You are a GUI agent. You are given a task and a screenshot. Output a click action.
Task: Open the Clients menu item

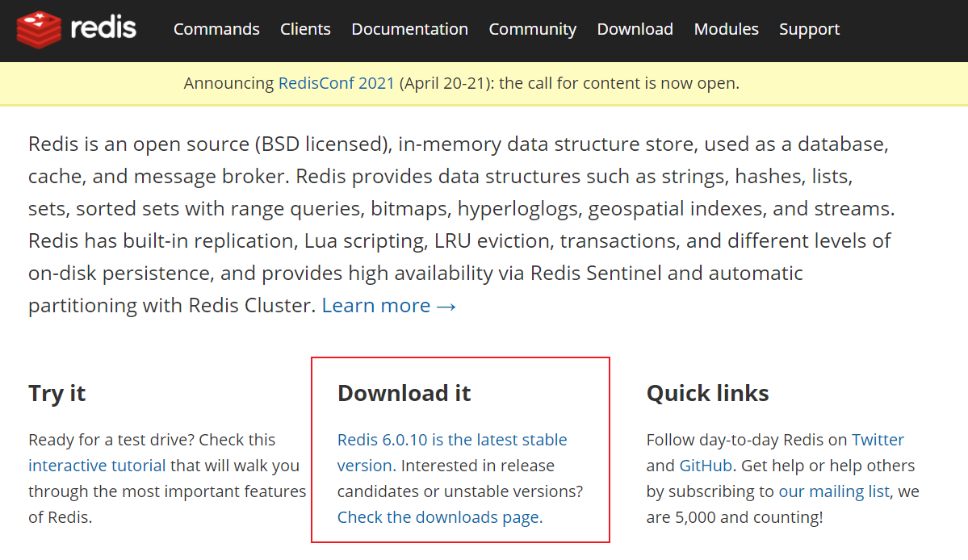coord(306,29)
